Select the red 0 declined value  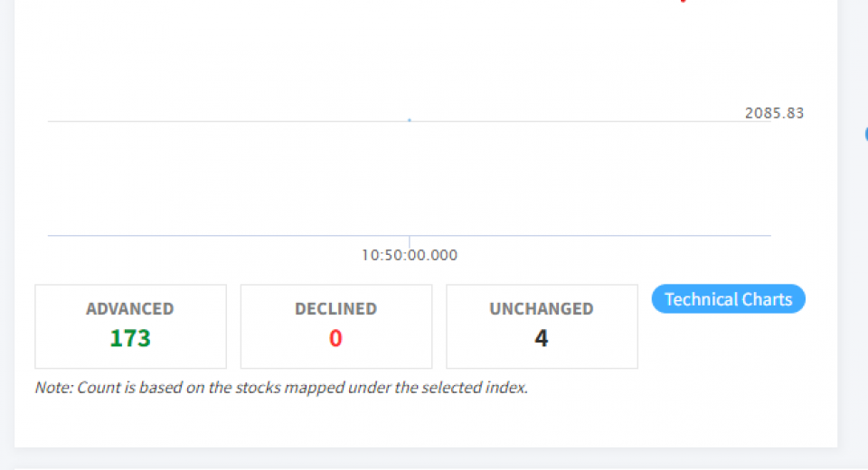335,339
